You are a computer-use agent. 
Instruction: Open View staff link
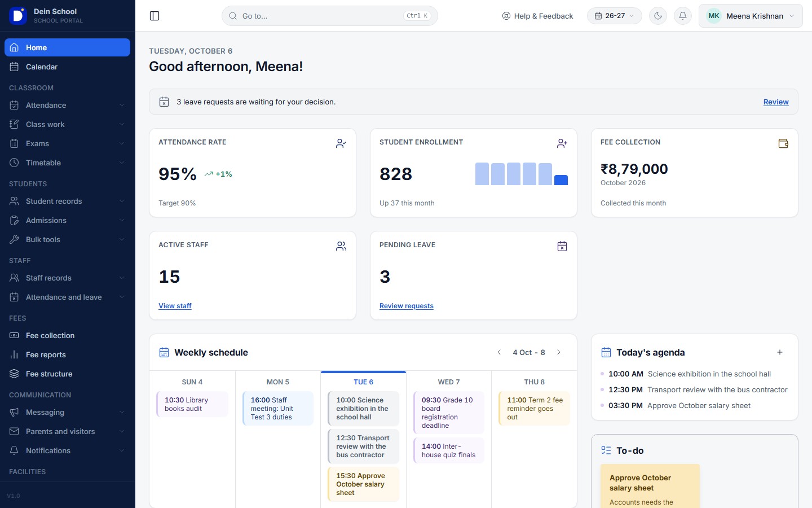(175, 306)
